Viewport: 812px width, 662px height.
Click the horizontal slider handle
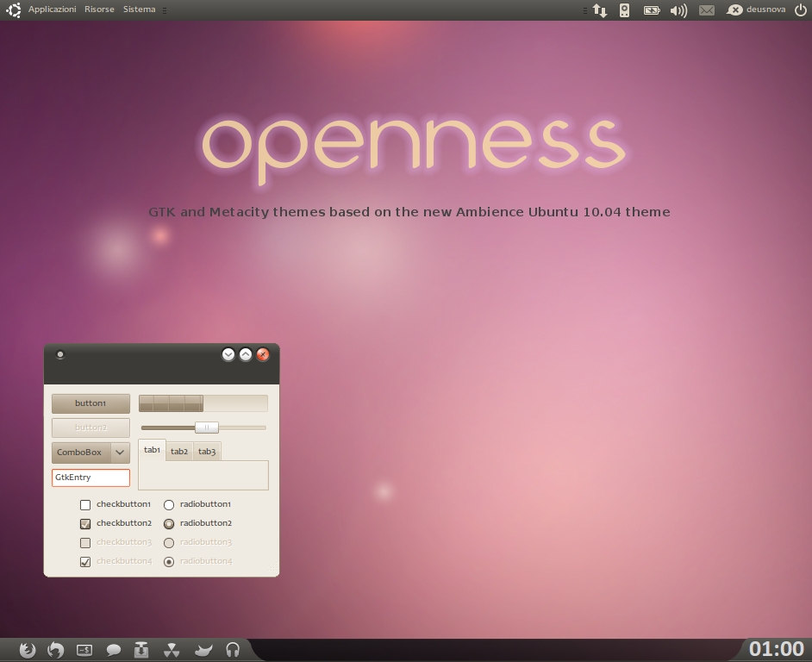[x=207, y=428]
